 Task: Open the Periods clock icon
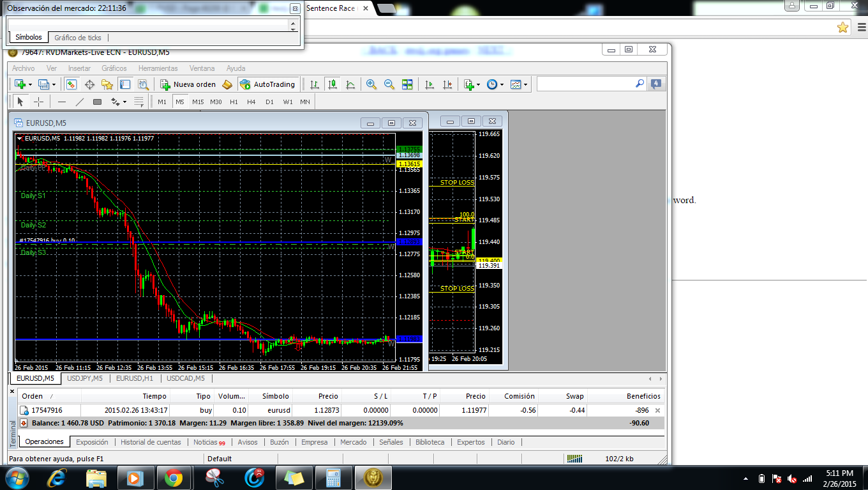pyautogui.click(x=492, y=84)
